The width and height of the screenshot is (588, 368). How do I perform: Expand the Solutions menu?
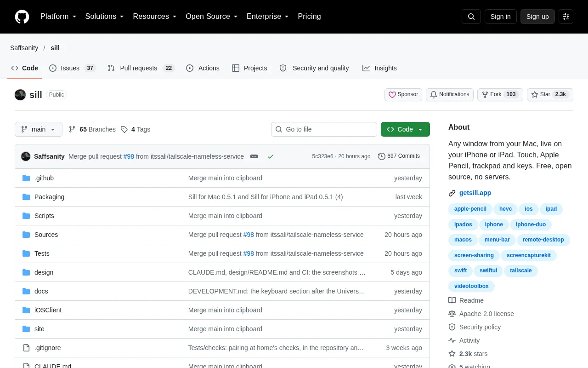pyautogui.click(x=105, y=17)
